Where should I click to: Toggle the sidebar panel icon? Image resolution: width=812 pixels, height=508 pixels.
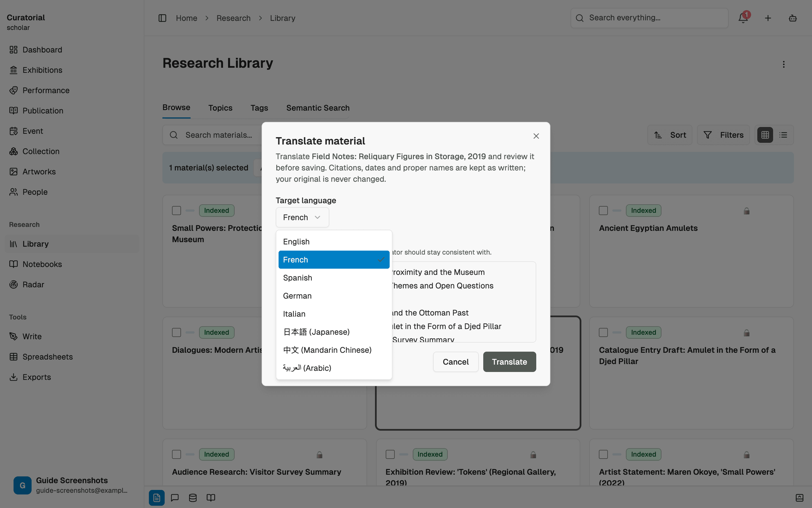click(162, 18)
